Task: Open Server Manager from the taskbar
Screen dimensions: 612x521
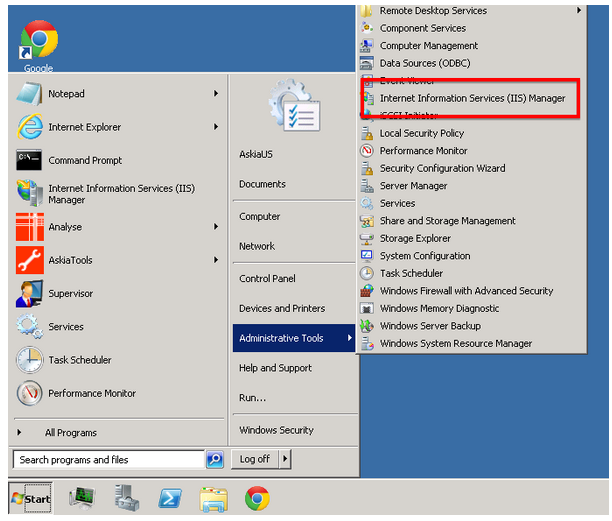Action: [x=126, y=498]
